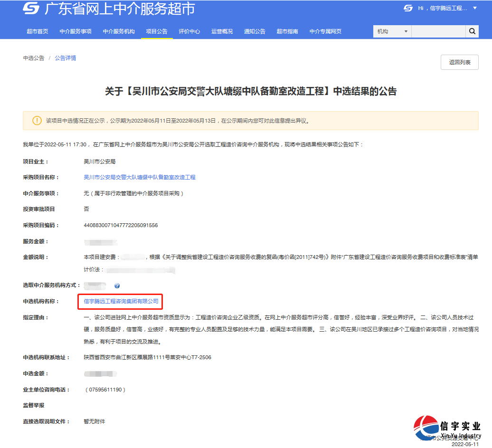The height and width of the screenshot is (448, 492).
Task: Open the 中介服务事项 menu item
Action: [x=76, y=31]
